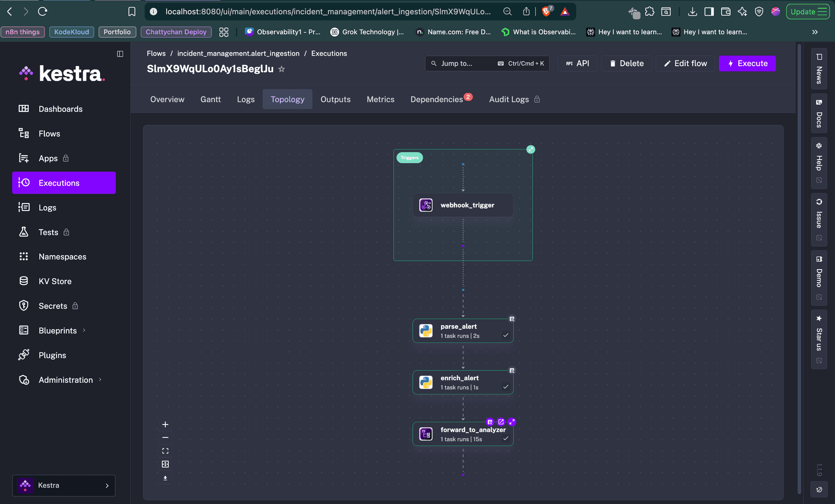
Task: Open the Plugins page
Action: 52,355
